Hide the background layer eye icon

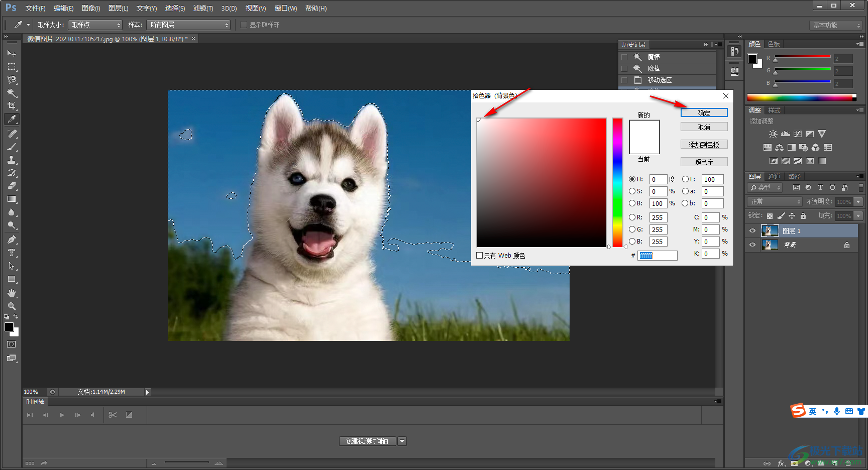click(752, 245)
